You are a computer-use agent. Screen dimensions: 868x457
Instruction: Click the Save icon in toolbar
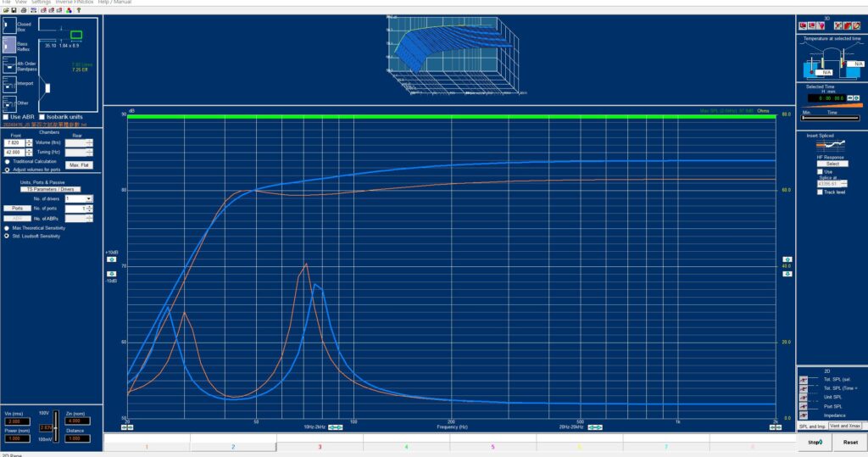point(13,10)
